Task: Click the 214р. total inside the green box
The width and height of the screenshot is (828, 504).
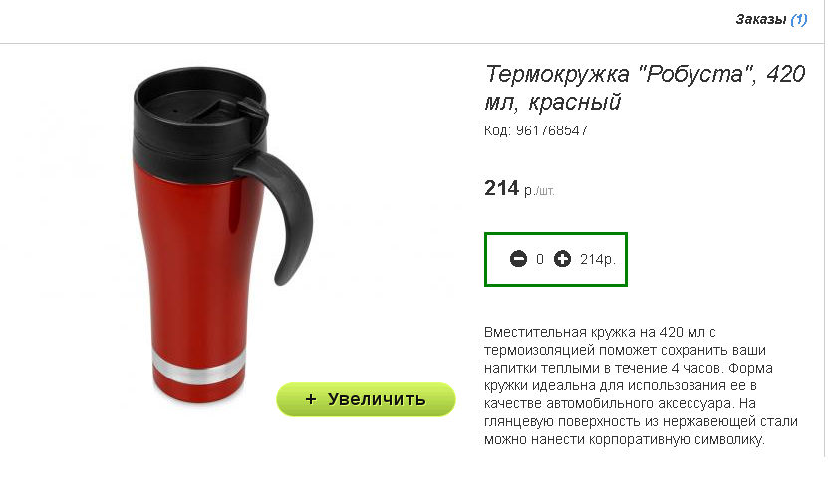Action: 598,259
